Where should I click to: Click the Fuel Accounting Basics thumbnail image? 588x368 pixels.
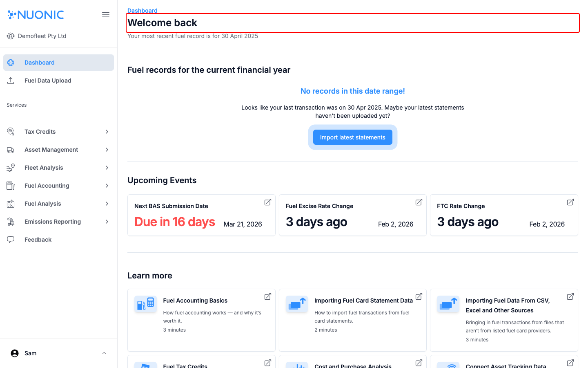tap(146, 304)
